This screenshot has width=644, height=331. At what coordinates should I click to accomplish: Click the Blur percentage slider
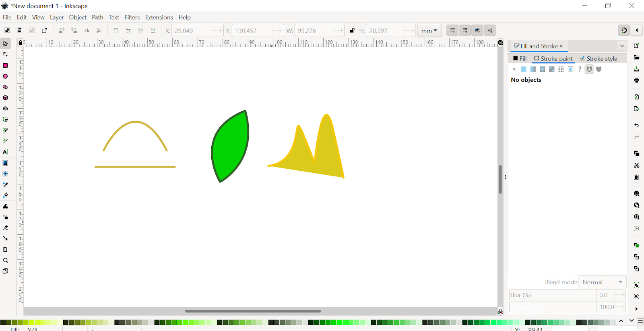click(x=552, y=295)
